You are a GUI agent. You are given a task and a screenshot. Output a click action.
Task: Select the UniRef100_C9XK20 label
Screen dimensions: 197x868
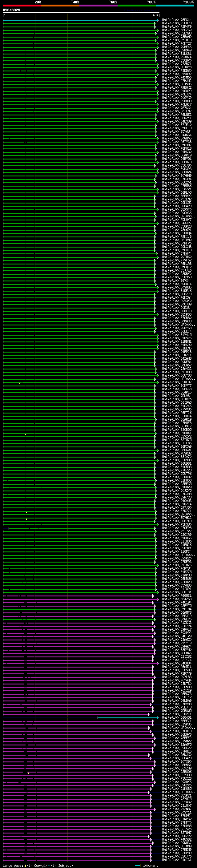[176, 559]
